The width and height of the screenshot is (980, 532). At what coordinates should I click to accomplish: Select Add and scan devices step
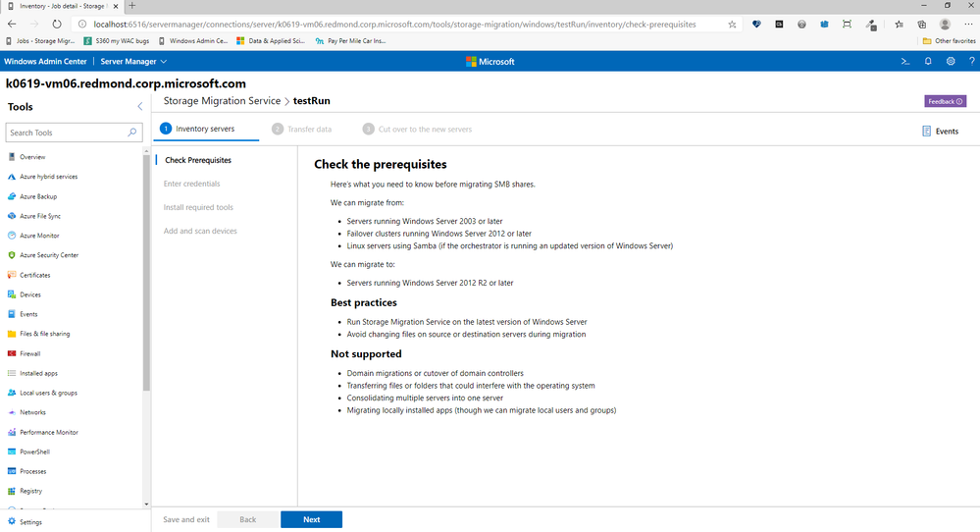(x=200, y=231)
